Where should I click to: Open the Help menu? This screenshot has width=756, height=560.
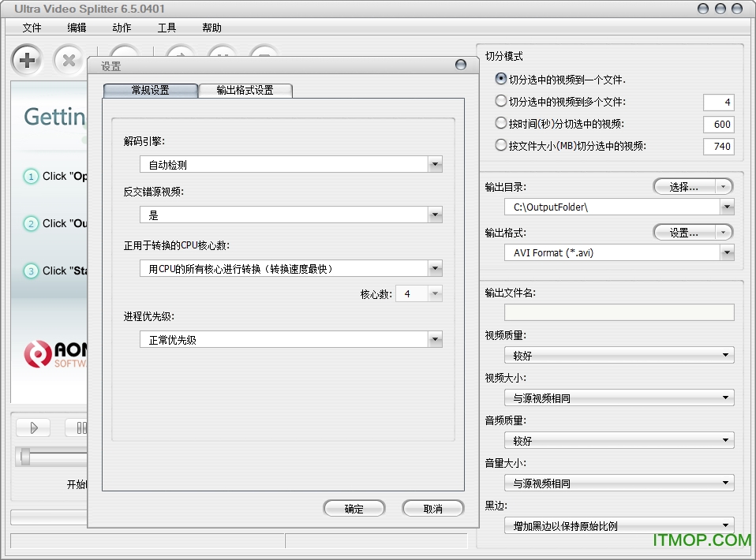click(x=211, y=27)
